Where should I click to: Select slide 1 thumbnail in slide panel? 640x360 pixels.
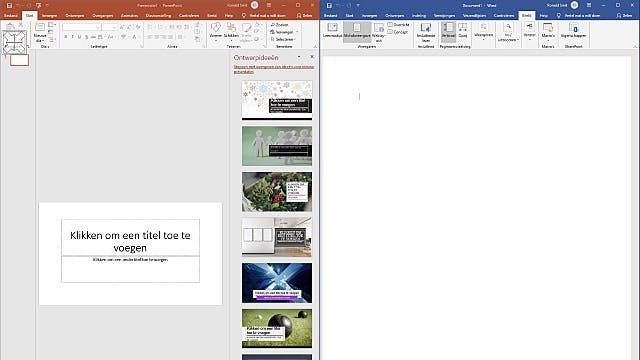tap(19, 60)
